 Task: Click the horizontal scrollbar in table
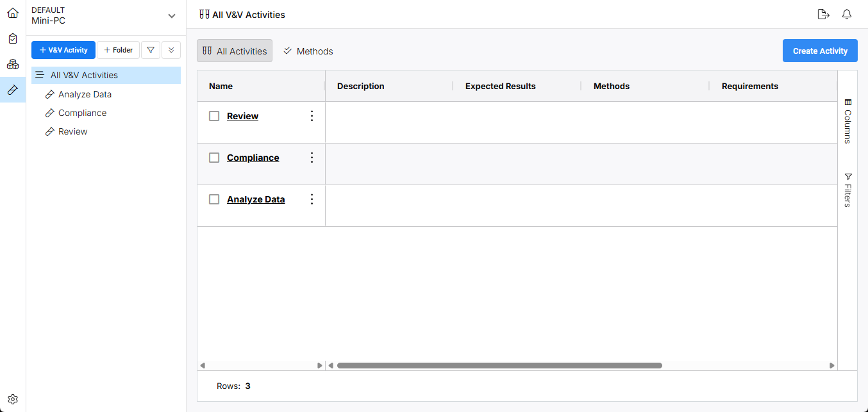coord(499,366)
